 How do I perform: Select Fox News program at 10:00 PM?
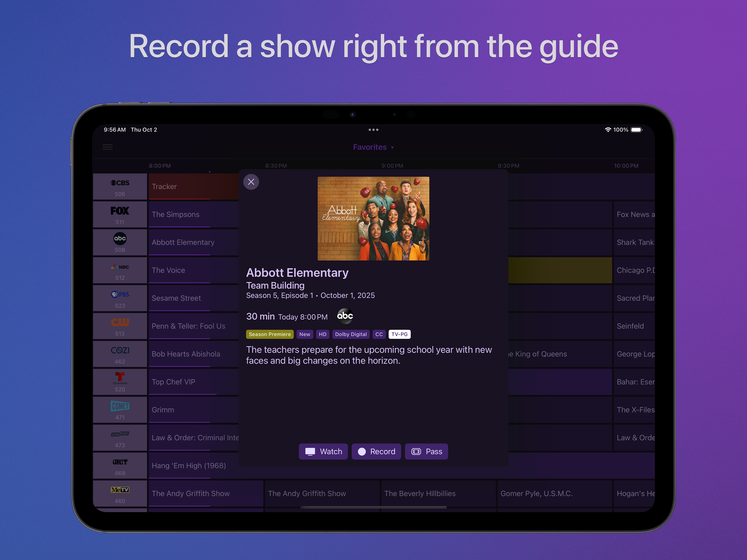click(x=634, y=215)
